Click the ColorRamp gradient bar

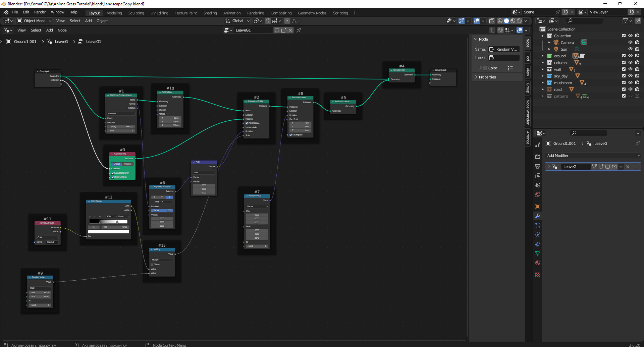pyautogui.click(x=108, y=221)
